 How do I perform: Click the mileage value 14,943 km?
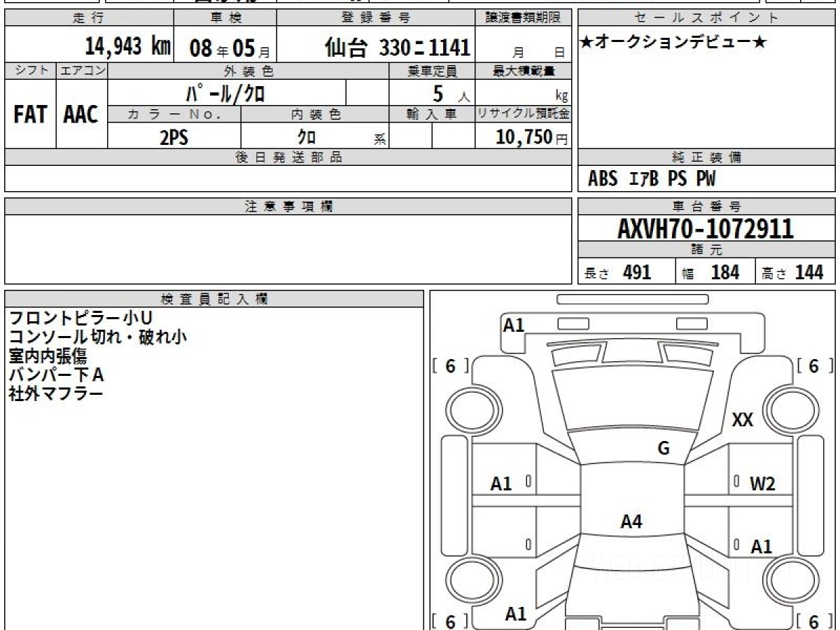127,48
